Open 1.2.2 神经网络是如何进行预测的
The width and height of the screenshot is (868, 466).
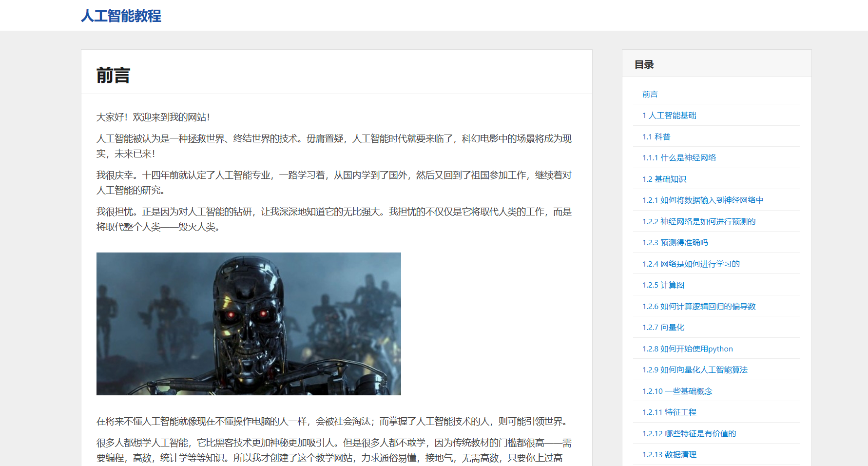(699, 222)
